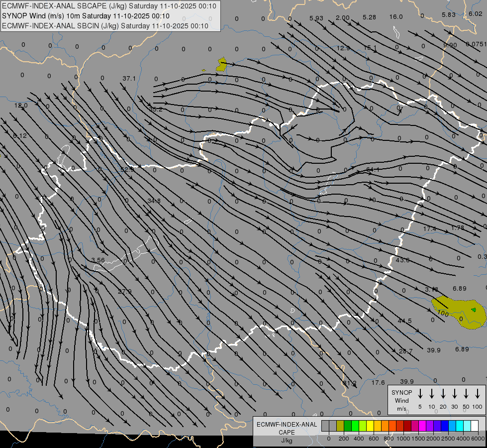Click the 5 m/s wind arrow in legend

tap(420, 393)
